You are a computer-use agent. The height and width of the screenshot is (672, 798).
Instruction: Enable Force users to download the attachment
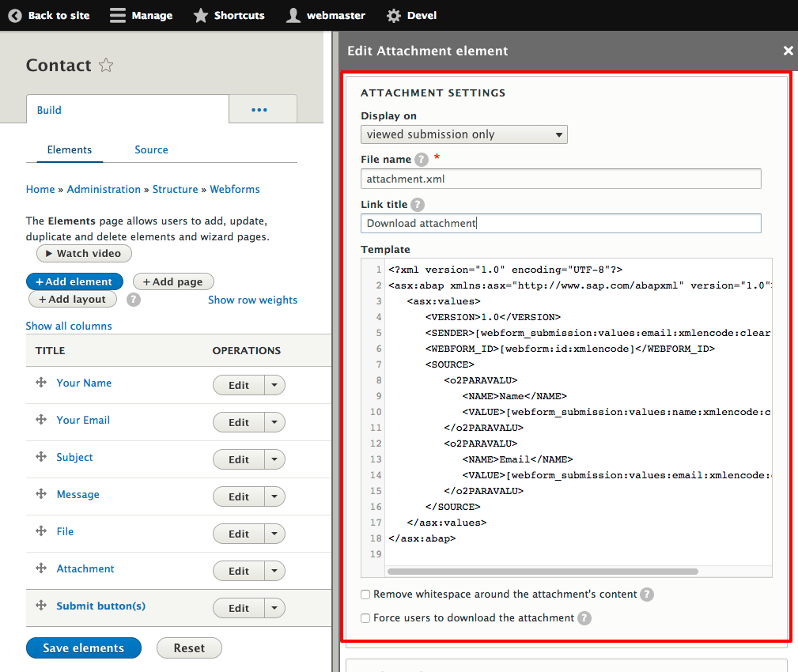tap(365, 617)
